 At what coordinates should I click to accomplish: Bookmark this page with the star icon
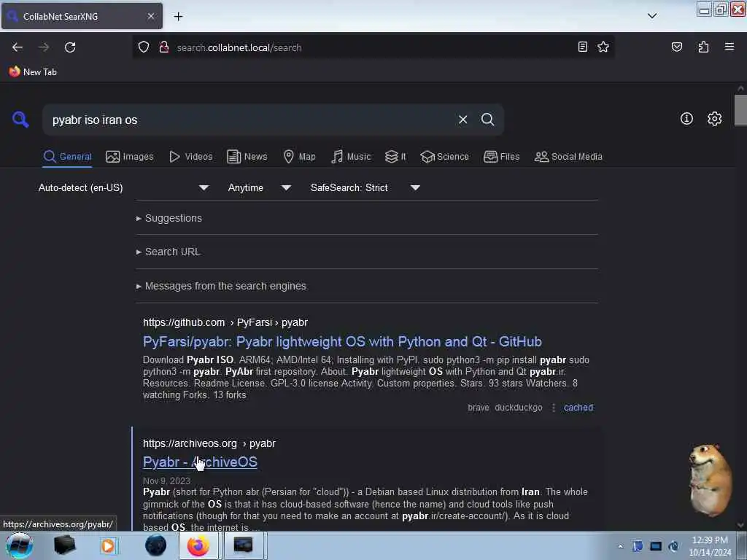pos(603,47)
